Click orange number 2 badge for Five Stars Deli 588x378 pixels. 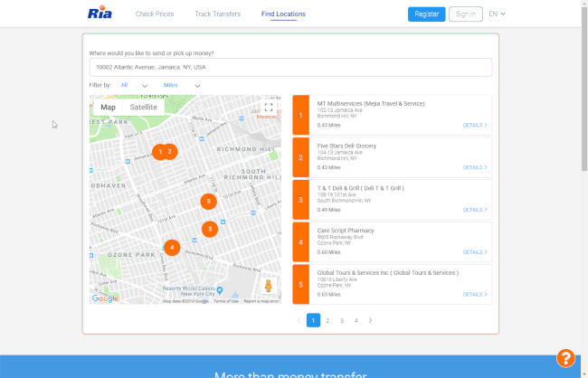tap(300, 157)
